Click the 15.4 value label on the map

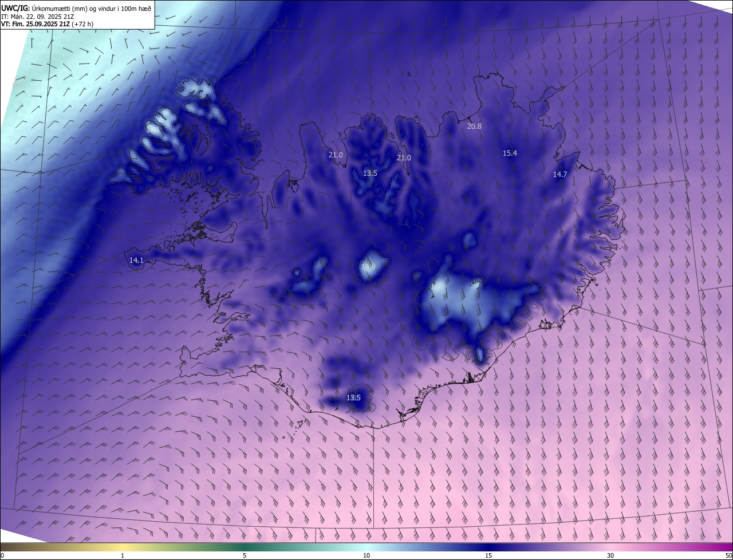coord(510,153)
